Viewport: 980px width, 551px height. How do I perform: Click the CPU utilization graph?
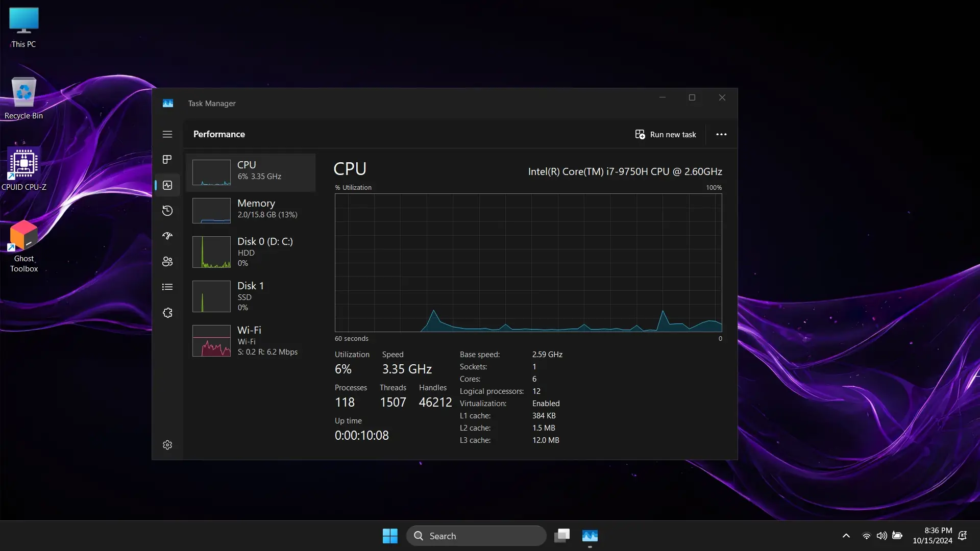pos(528,262)
